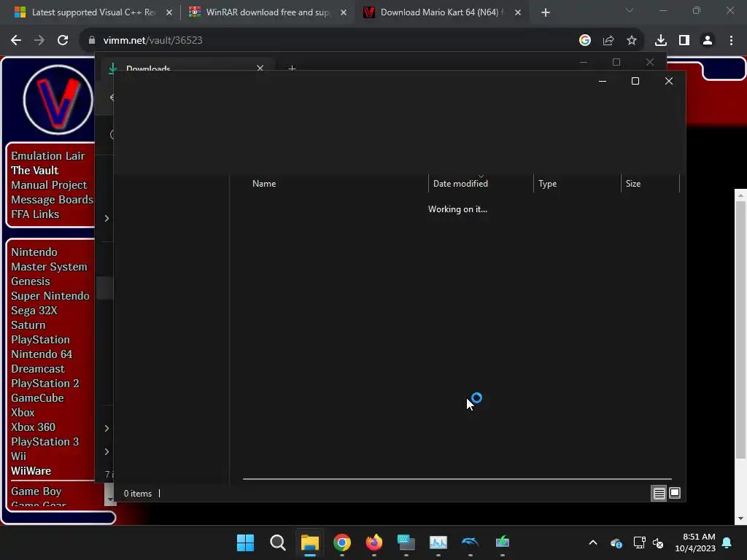Select the Download Mario Kart 64 tab
Viewport: 747px width, 560px height.
point(441,12)
